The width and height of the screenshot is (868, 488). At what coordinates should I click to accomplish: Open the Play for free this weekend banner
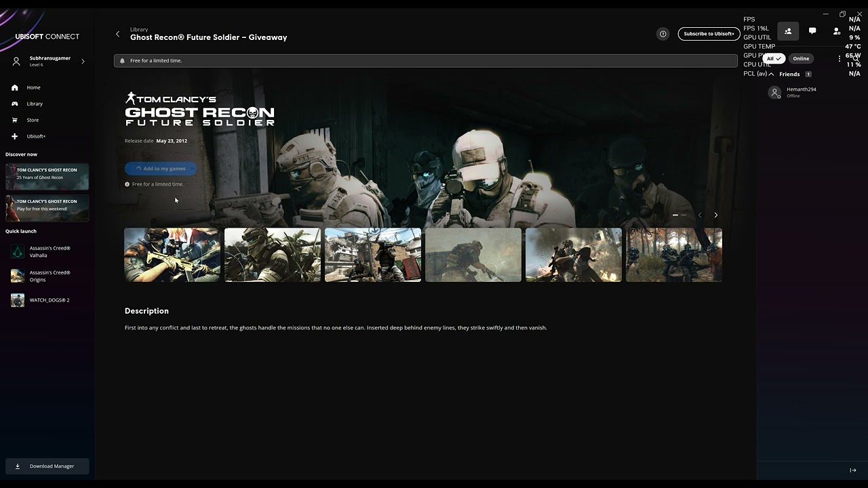[x=47, y=207]
